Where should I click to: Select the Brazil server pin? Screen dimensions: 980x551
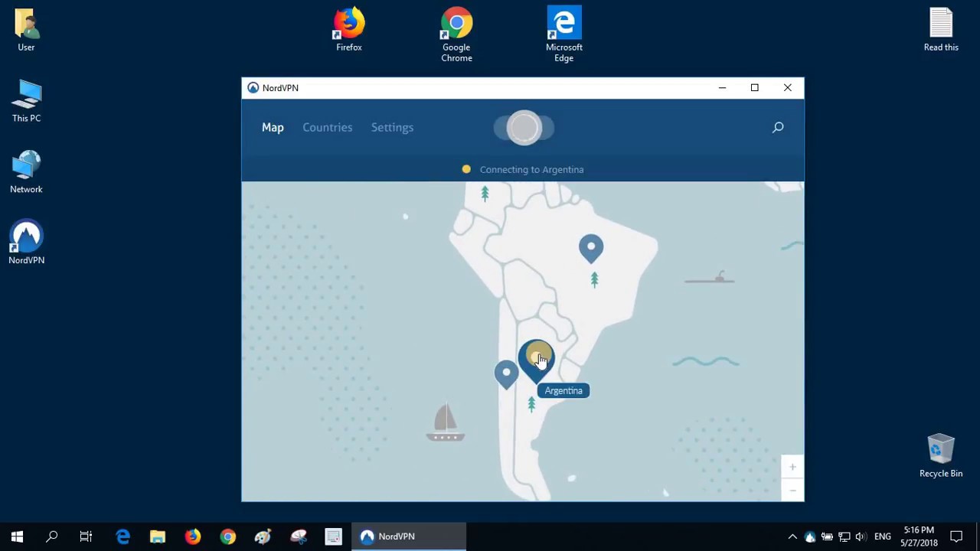coord(591,249)
